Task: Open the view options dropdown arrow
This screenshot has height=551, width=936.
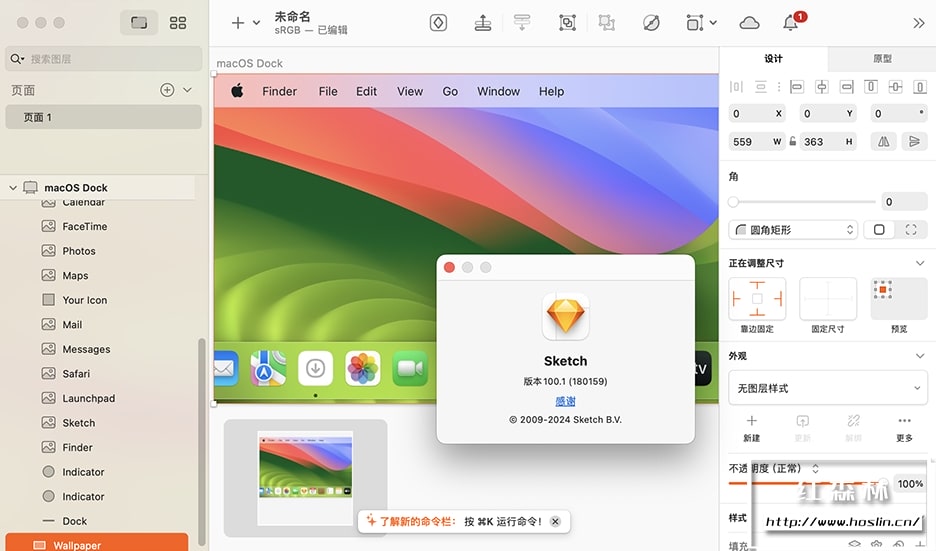Action: (713, 23)
